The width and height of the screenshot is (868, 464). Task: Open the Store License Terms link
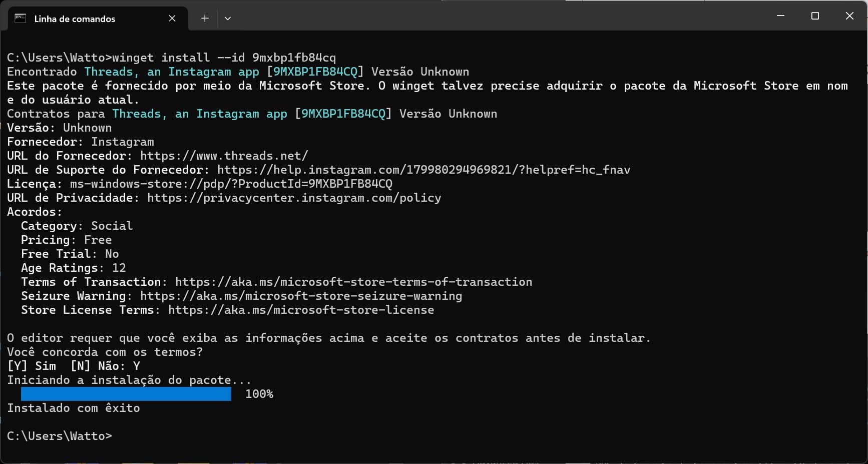(301, 310)
